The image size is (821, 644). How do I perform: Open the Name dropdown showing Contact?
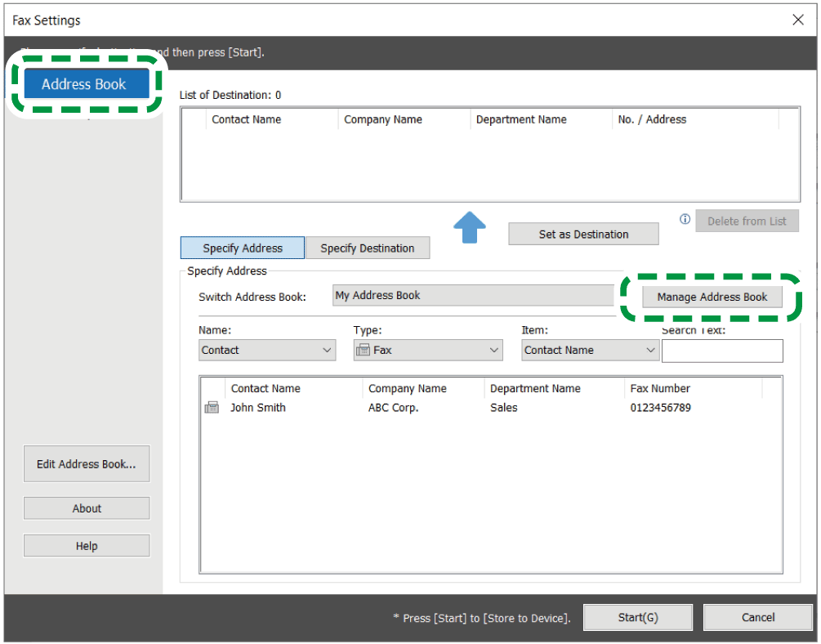(x=267, y=351)
